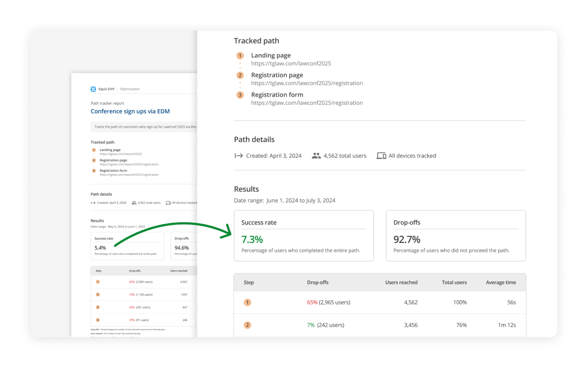Select the 37% (91 users) cell in small report
Screen dimensions: 588x368
pyautogui.click(x=139, y=320)
